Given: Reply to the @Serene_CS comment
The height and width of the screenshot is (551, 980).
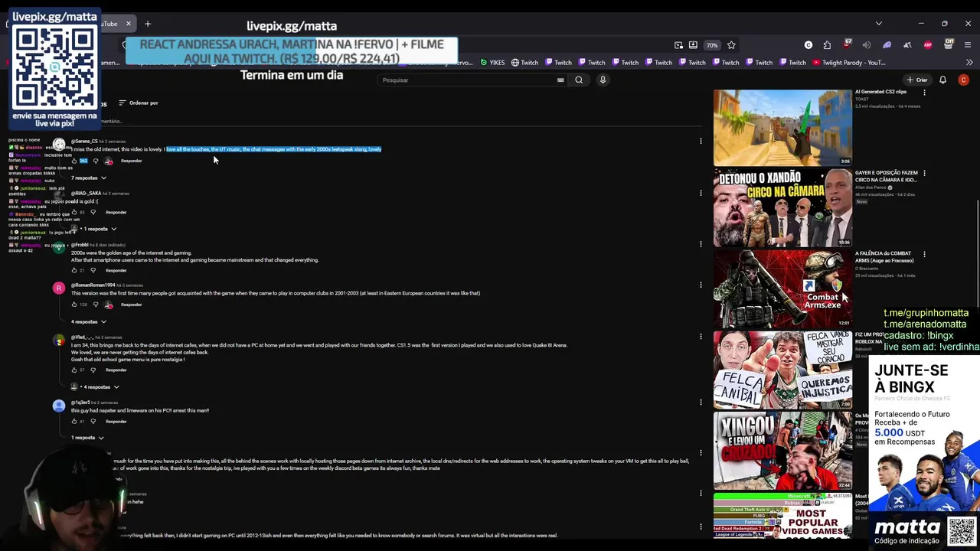Looking at the screenshot, I should (131, 161).
